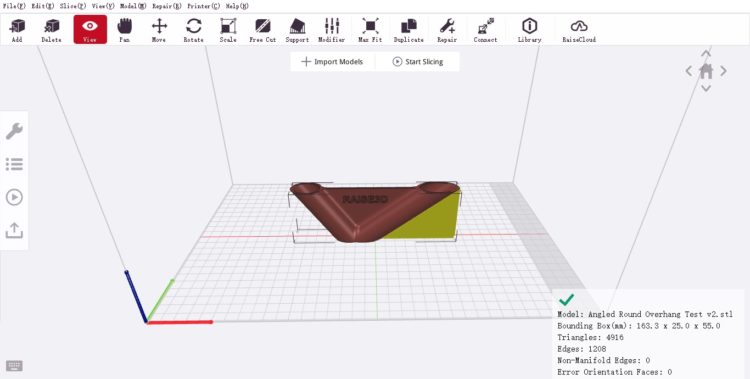
Task: Rotate view with up chevron above home
Action: pos(706,53)
